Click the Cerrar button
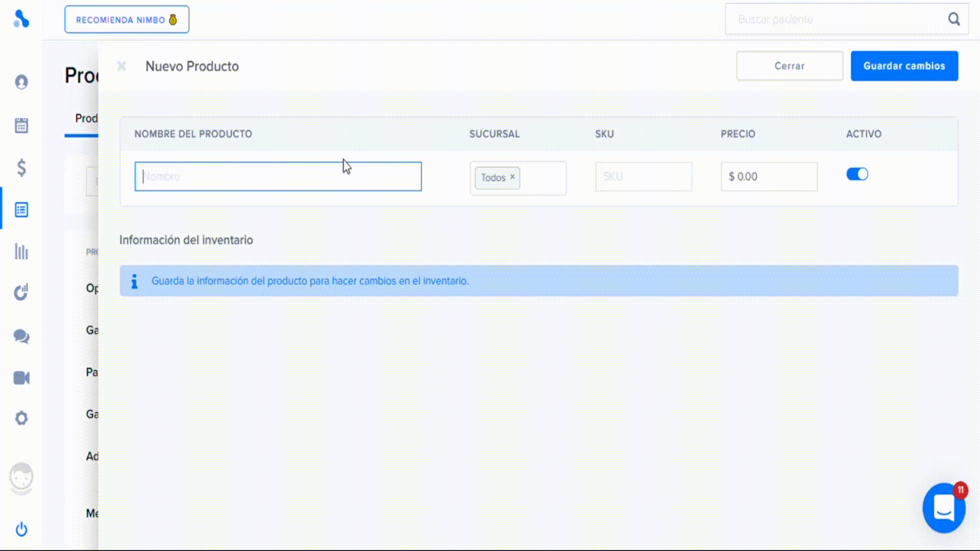 pyautogui.click(x=789, y=66)
